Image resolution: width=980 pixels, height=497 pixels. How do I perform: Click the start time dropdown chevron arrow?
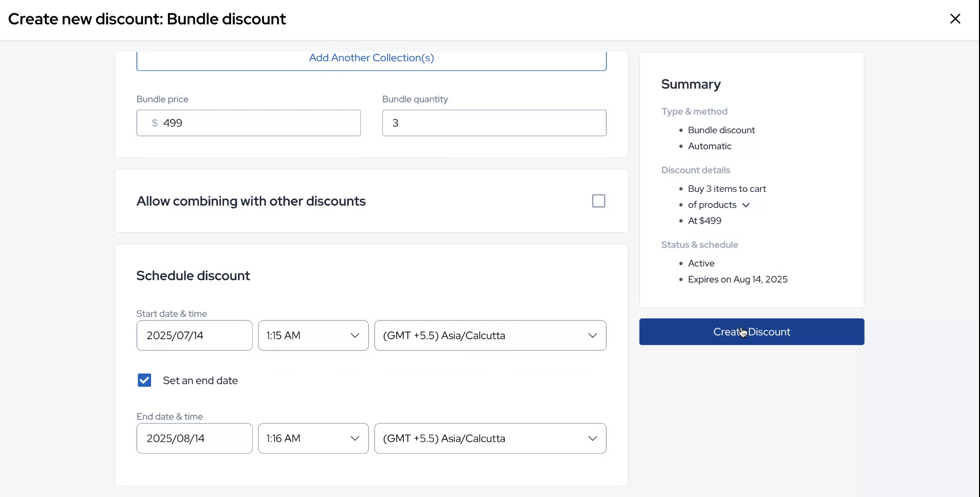355,336
